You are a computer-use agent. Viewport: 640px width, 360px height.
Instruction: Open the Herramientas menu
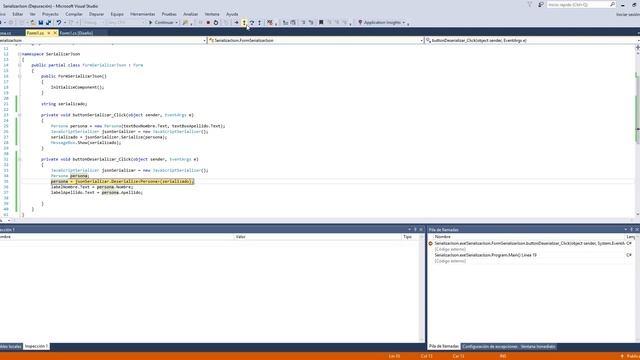[x=142, y=14]
